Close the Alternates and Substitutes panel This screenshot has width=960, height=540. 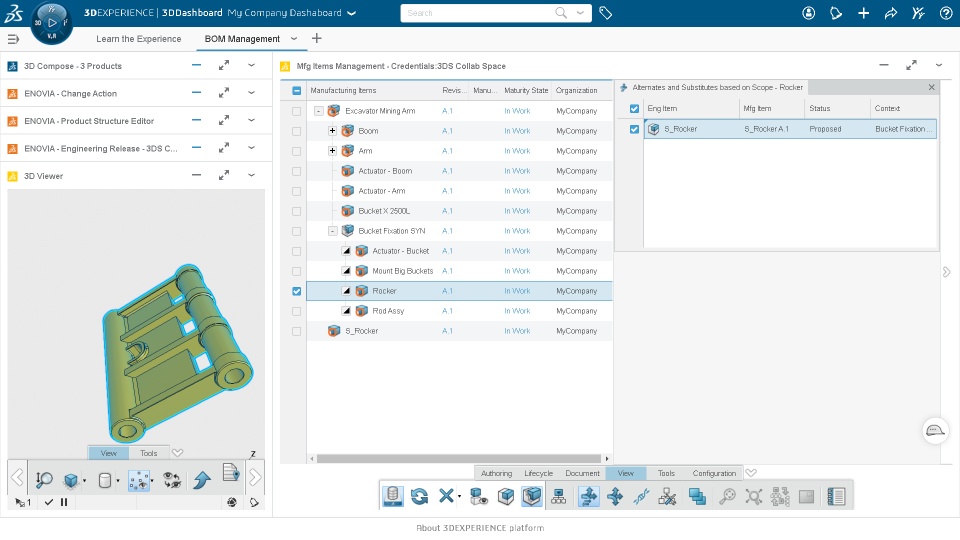click(931, 87)
